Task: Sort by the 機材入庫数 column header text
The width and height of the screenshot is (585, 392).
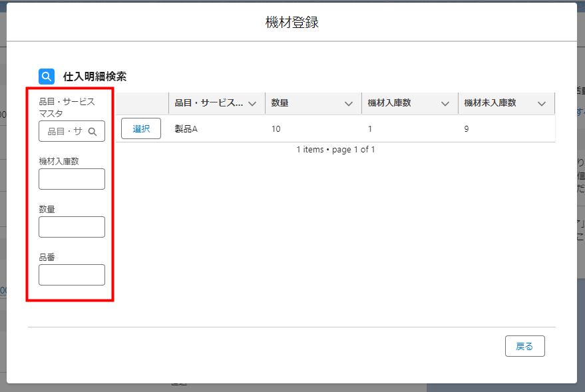Action: [389, 103]
